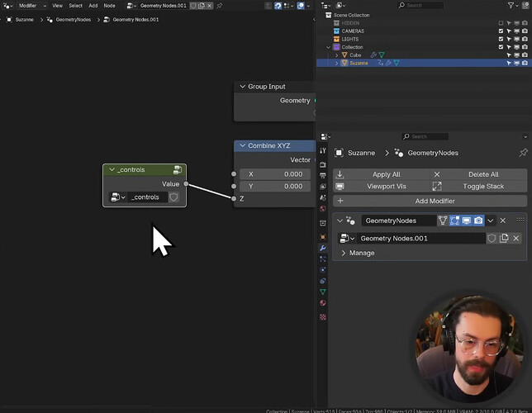Click the Geometry Nodes.001 name field in header

164,6
